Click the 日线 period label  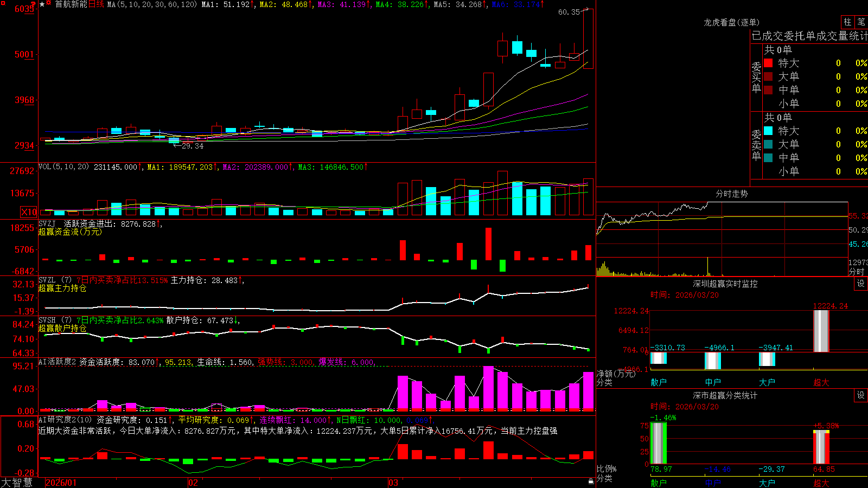[95, 4]
